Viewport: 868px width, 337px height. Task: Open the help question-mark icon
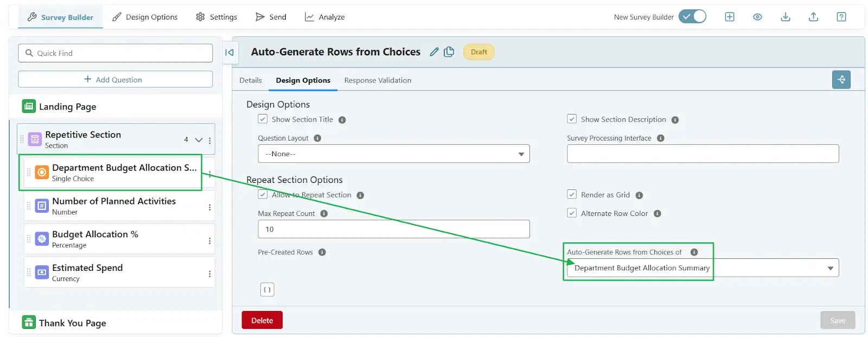tap(841, 17)
